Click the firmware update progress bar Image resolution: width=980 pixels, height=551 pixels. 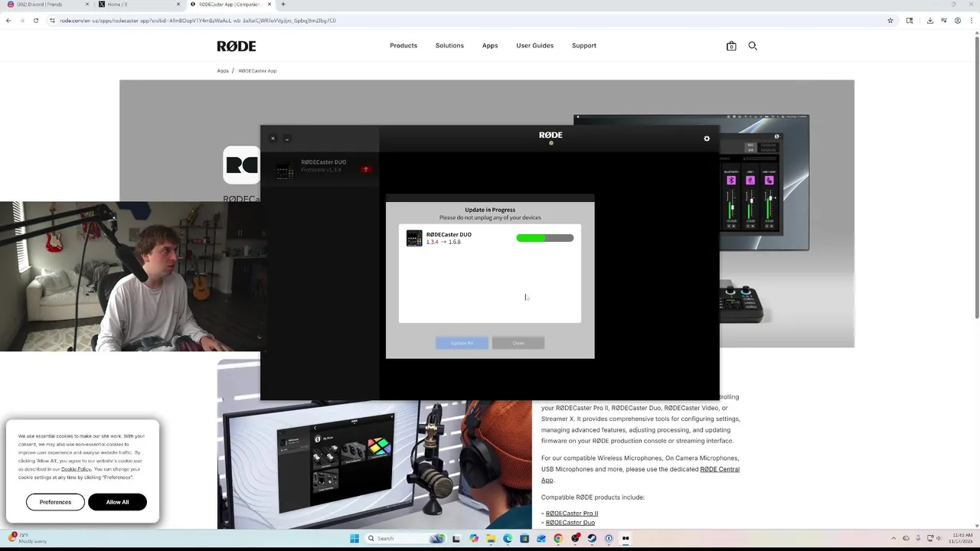tap(545, 238)
